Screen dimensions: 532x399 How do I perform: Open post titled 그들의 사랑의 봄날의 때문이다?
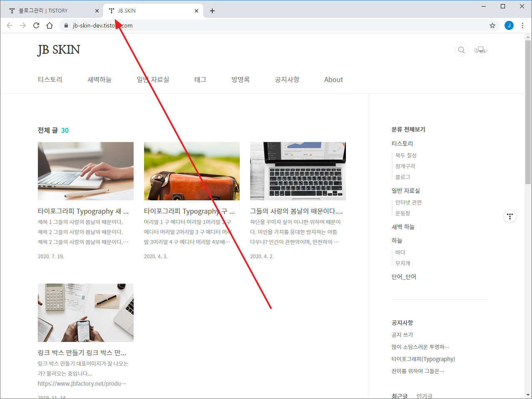296,211
